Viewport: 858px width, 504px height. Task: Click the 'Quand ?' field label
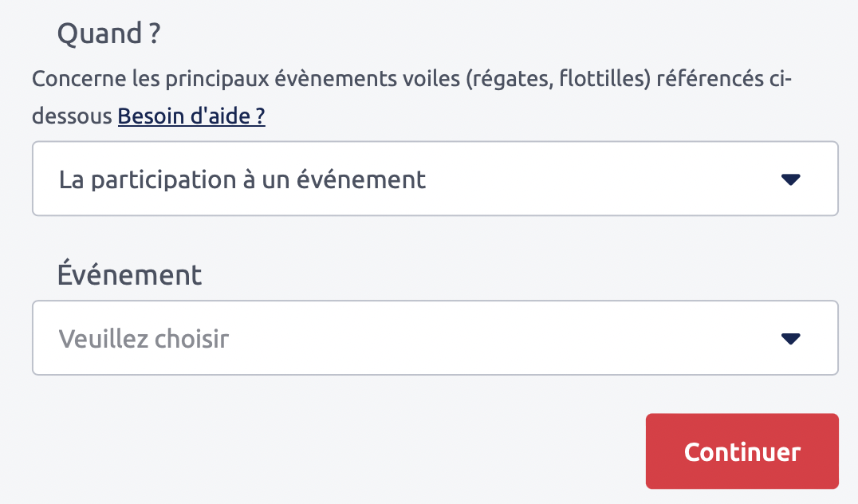(109, 34)
